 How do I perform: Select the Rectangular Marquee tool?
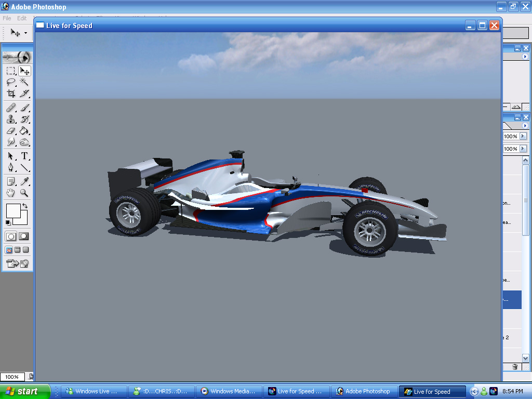pyautogui.click(x=11, y=71)
